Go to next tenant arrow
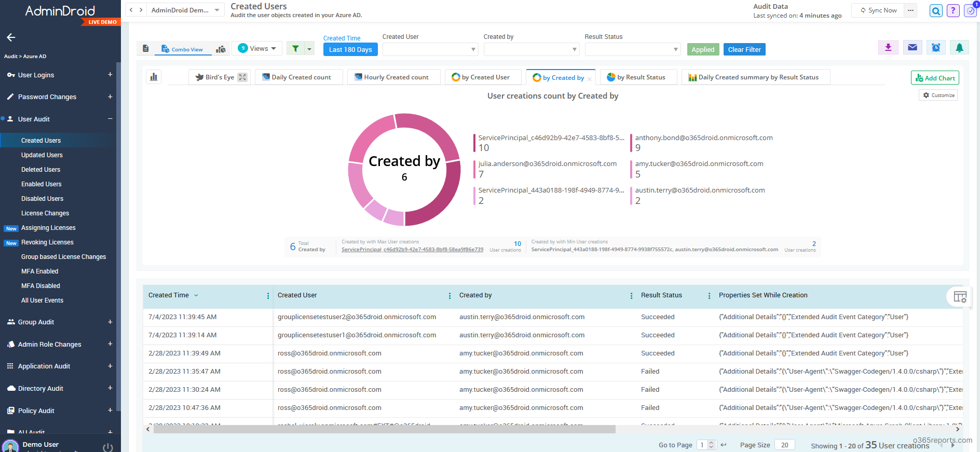This screenshot has width=980, height=452. (x=141, y=10)
